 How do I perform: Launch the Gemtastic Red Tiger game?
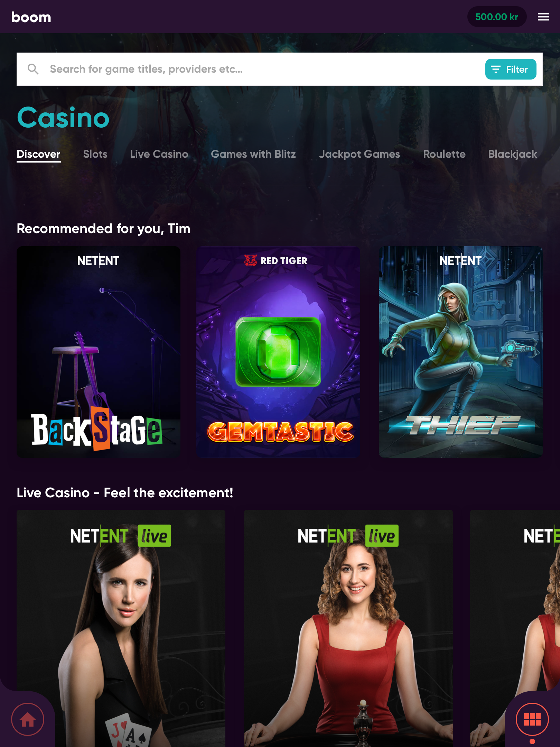click(278, 352)
